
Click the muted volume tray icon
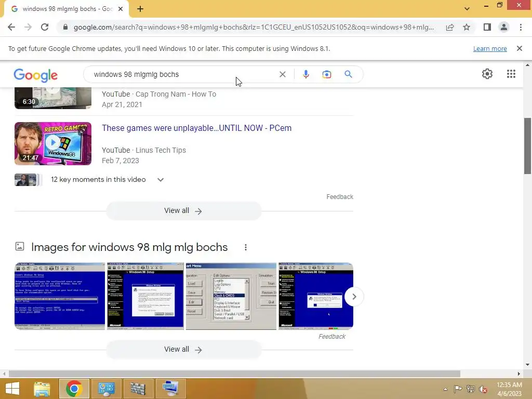(483, 389)
